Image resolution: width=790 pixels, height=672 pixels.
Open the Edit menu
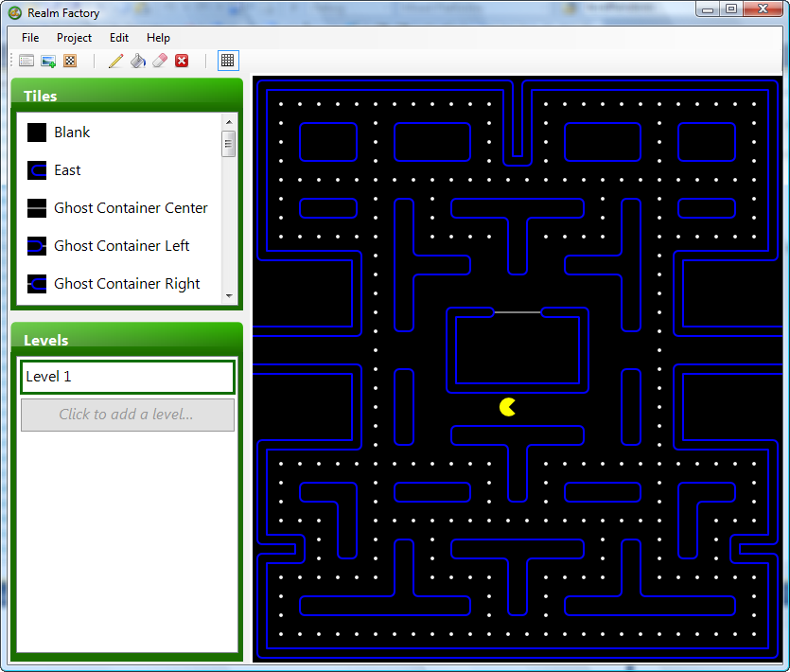coord(119,38)
